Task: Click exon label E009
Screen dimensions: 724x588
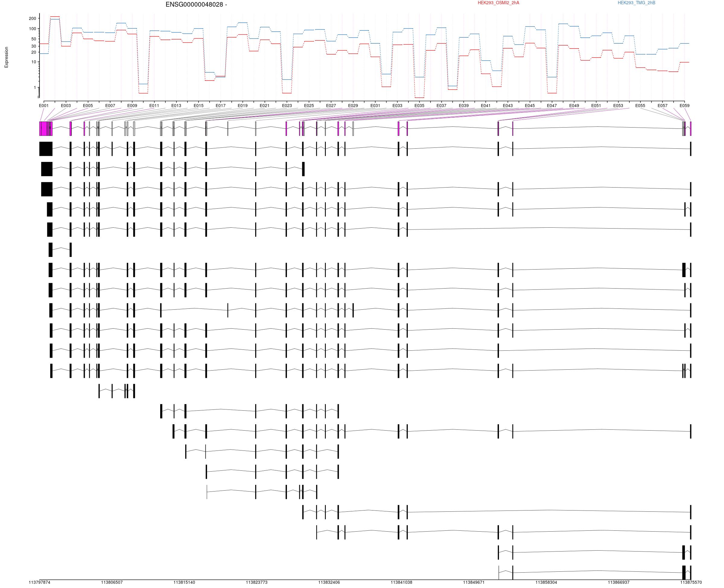Action: (132, 106)
